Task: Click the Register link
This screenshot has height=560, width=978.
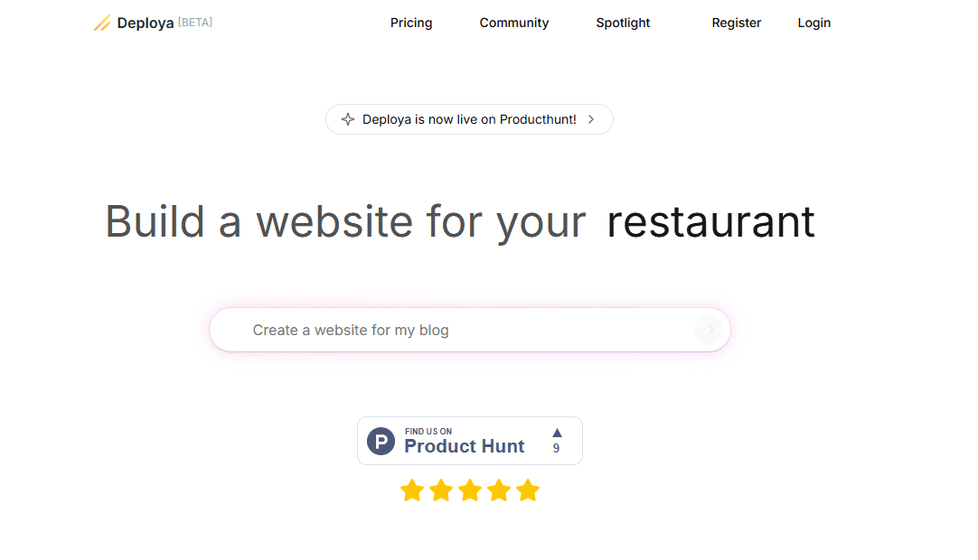Action: 736,23
